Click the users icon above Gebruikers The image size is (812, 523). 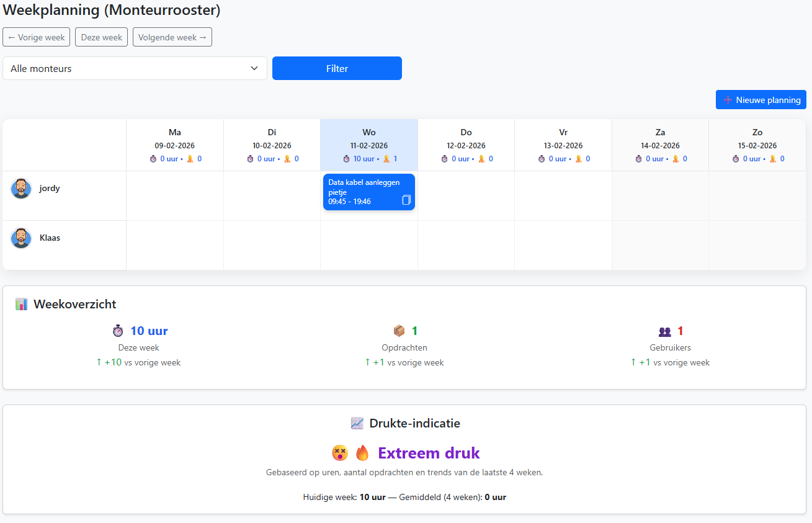click(x=664, y=332)
